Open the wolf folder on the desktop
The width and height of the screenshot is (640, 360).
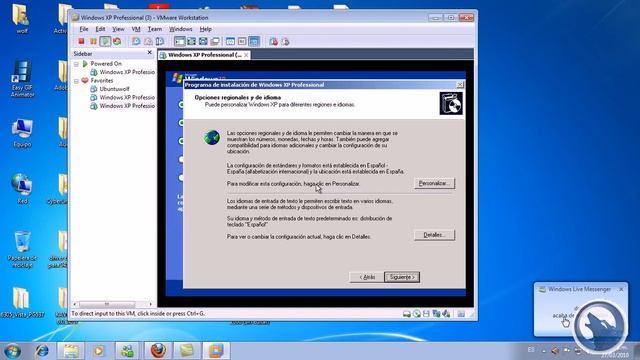pyautogui.click(x=20, y=19)
